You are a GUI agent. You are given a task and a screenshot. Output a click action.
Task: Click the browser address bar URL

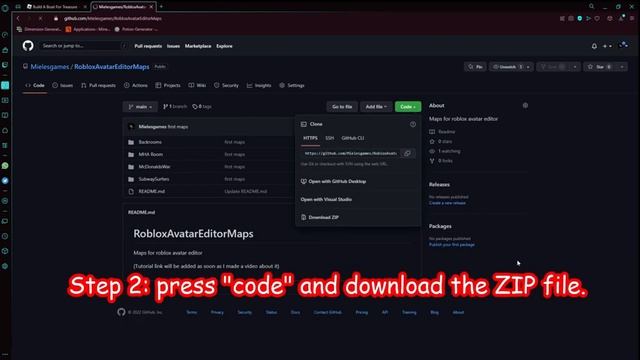[113, 18]
